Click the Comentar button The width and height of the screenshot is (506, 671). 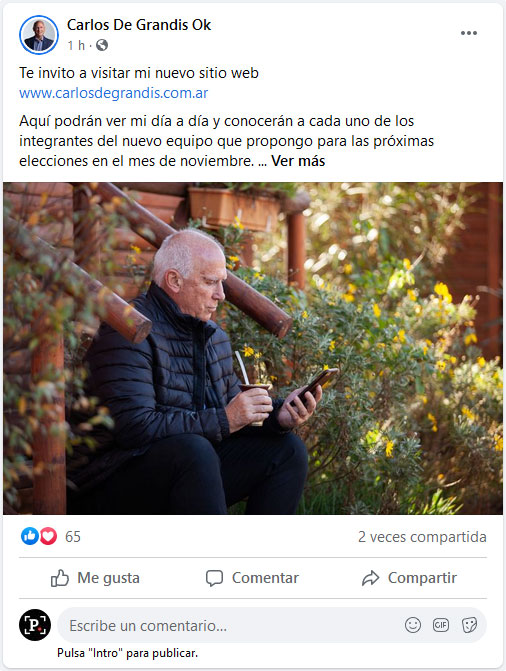coord(252,578)
